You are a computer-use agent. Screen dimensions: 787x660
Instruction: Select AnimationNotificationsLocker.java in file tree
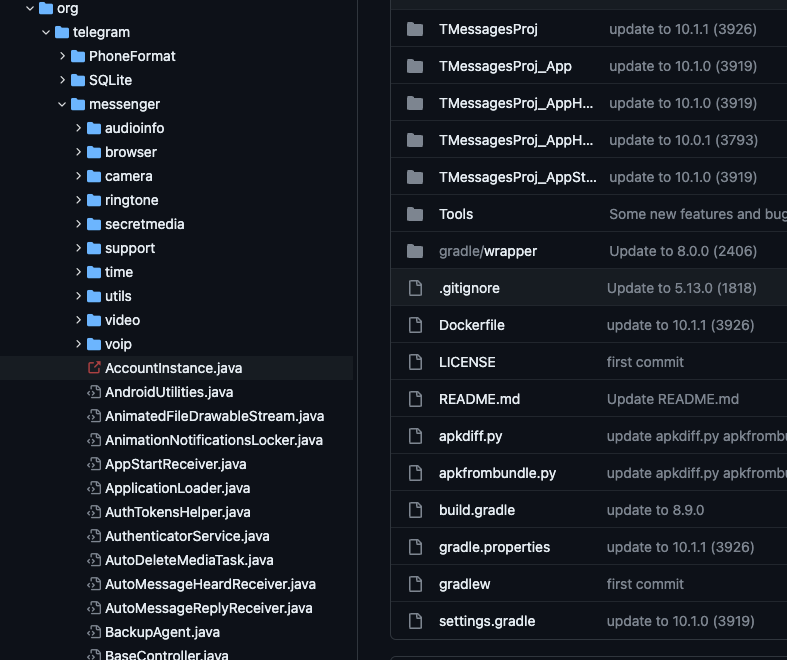pos(214,440)
